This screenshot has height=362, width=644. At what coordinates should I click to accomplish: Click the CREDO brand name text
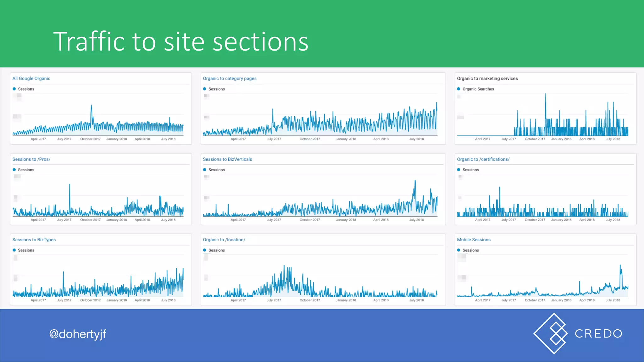pyautogui.click(x=598, y=334)
